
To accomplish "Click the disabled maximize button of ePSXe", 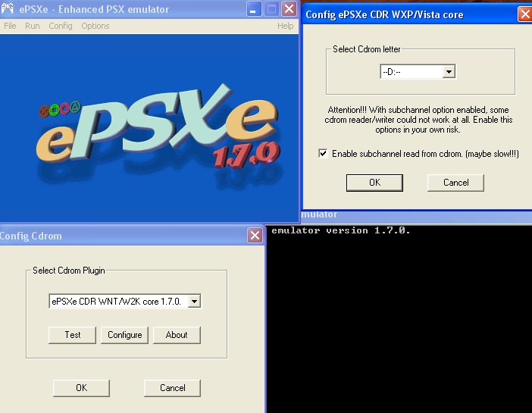I will (x=271, y=9).
